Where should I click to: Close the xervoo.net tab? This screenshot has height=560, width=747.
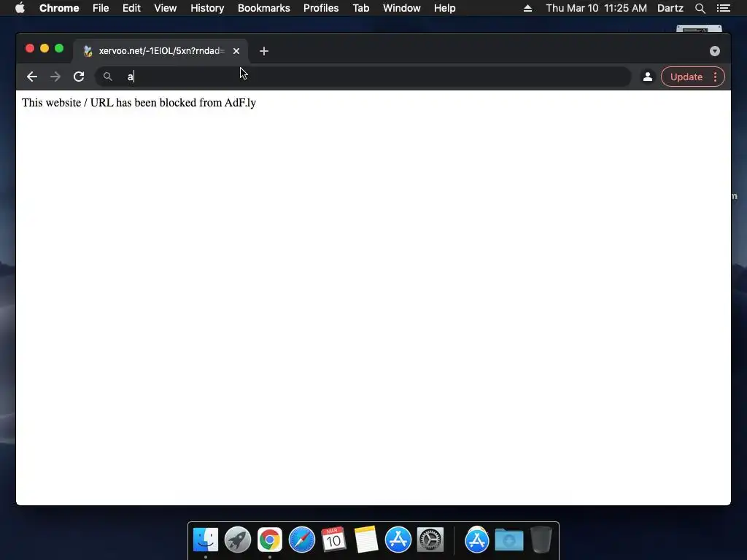(236, 51)
